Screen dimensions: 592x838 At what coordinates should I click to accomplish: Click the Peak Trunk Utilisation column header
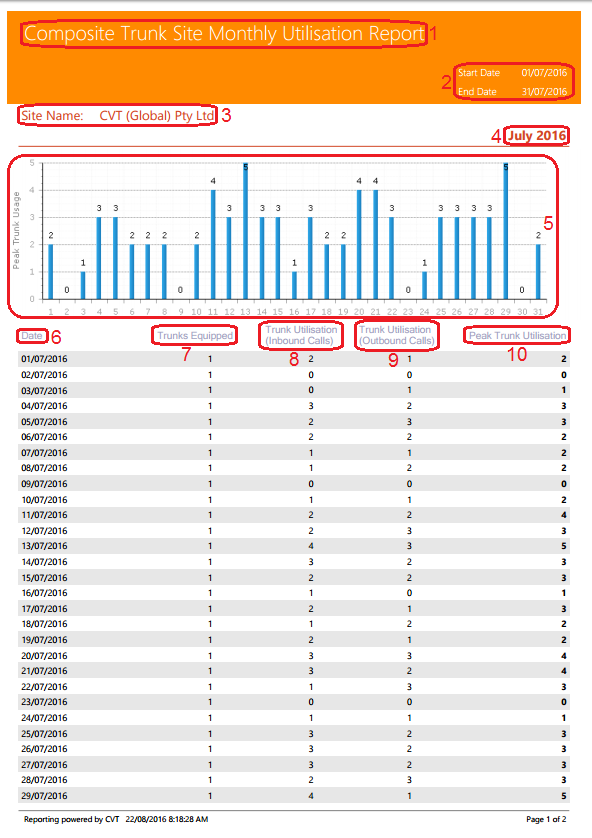(518, 336)
